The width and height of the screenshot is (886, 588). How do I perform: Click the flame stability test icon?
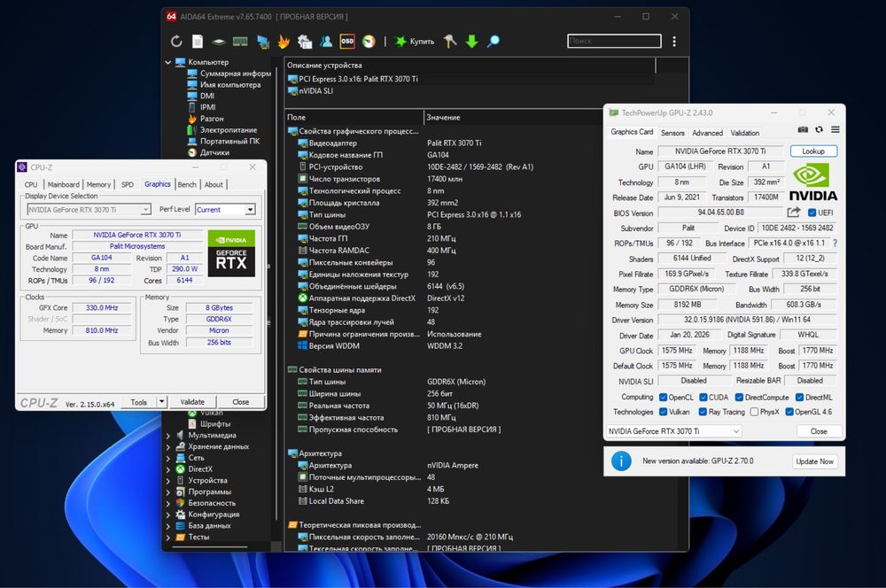284,42
